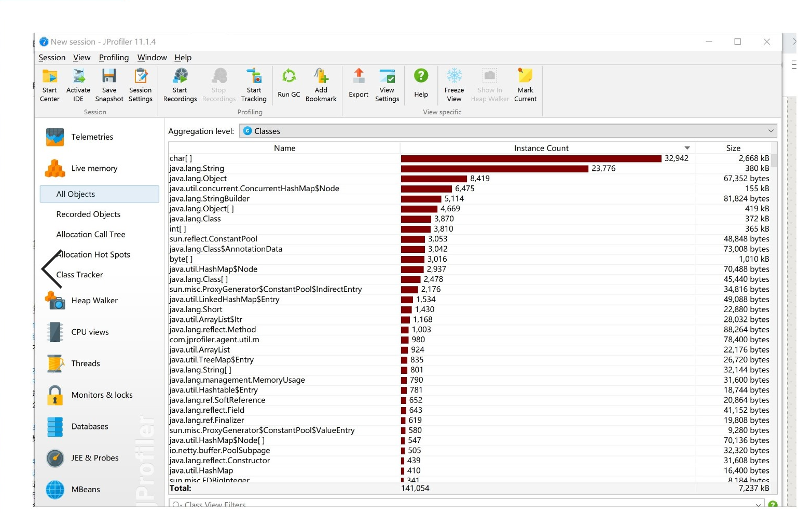Screen dimensions: 812x513
Task: Click the vertical scrollbar thumb of the class table
Action: pos(774,160)
